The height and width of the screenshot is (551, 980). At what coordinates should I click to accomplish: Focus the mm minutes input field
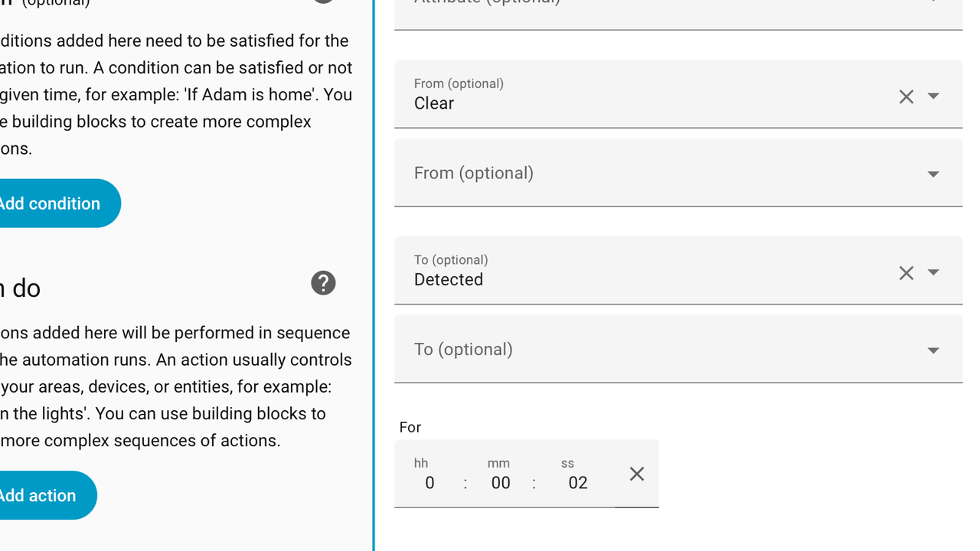(x=501, y=483)
